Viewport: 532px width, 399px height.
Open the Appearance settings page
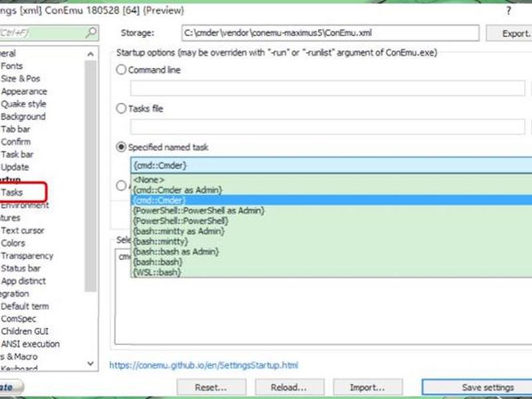click(24, 91)
